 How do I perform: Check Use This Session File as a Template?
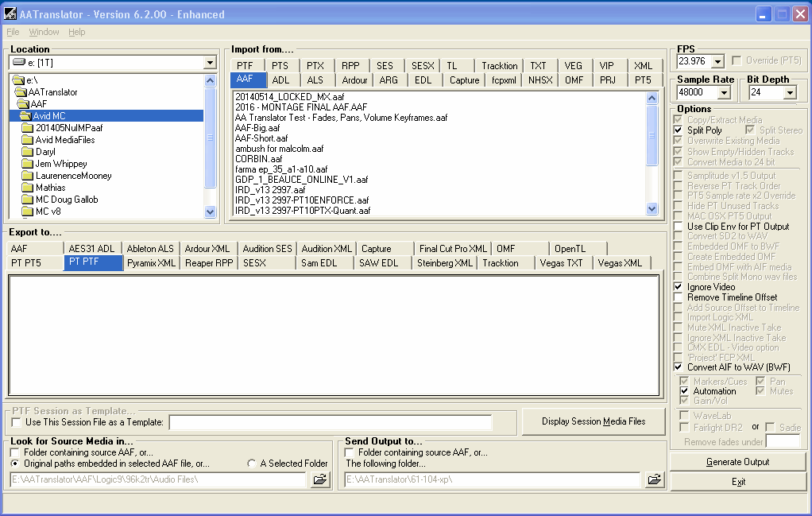[x=17, y=422]
